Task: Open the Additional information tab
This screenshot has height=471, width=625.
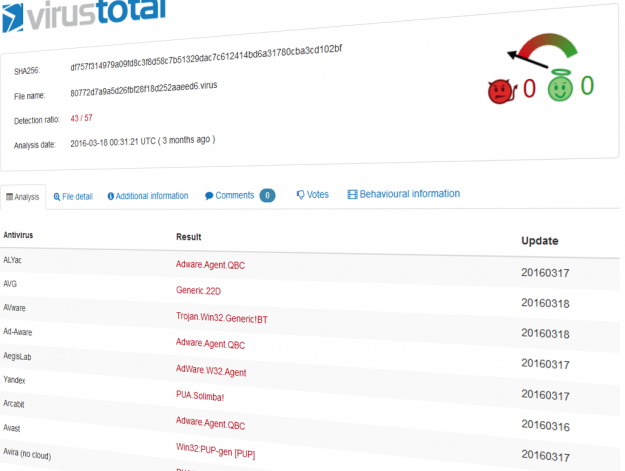Action: pos(147,196)
